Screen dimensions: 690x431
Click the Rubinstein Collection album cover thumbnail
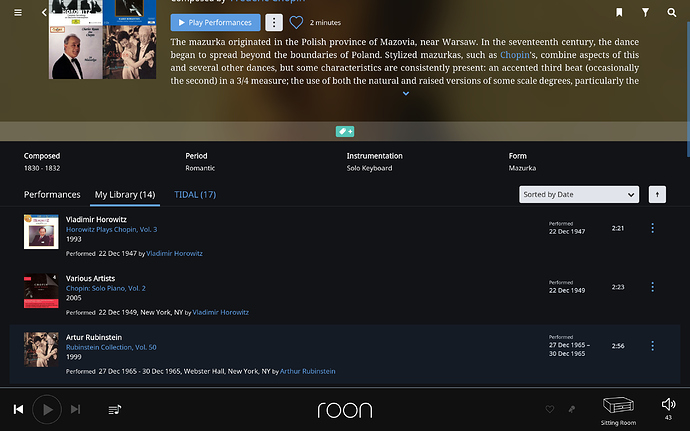[41, 350]
